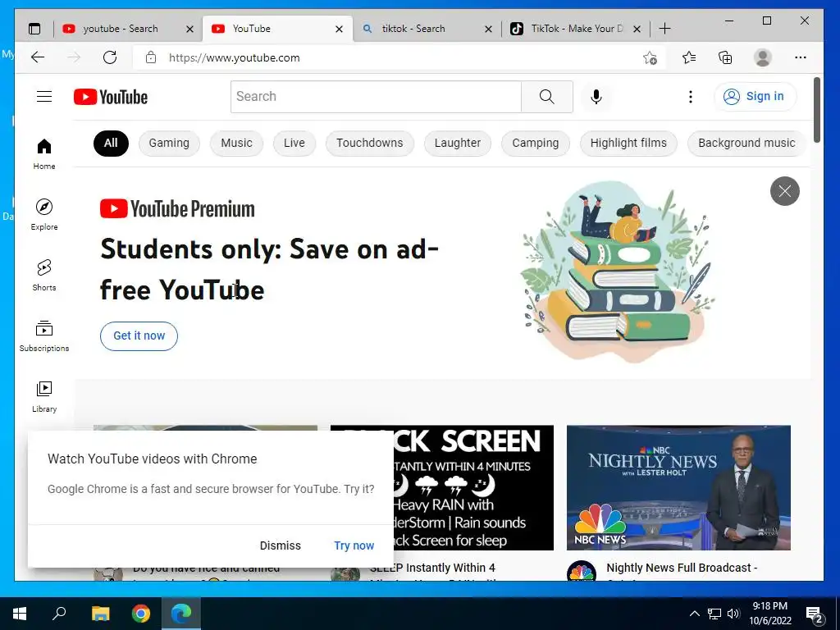Click Try now in Chrome popup
Screen dimensions: 840x630
click(354, 546)
